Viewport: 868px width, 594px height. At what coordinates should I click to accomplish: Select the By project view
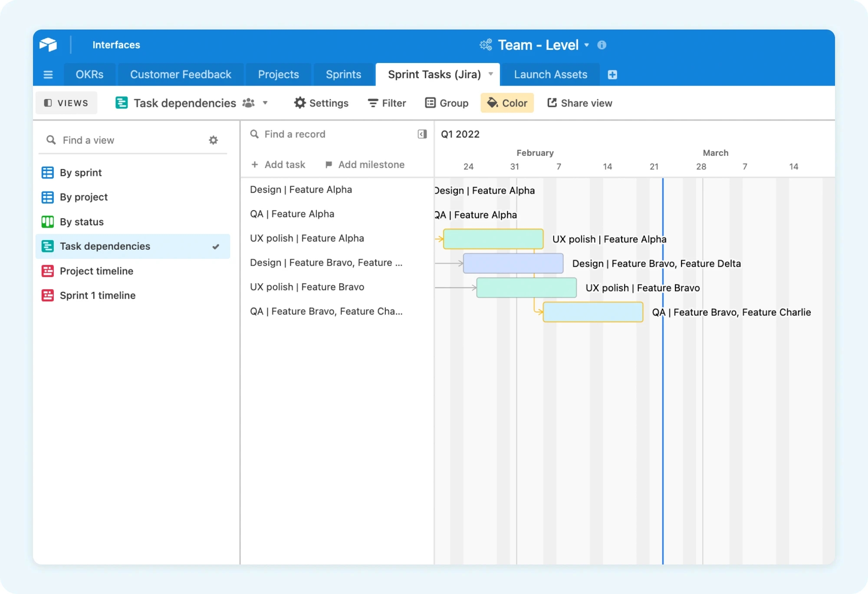click(x=133, y=197)
